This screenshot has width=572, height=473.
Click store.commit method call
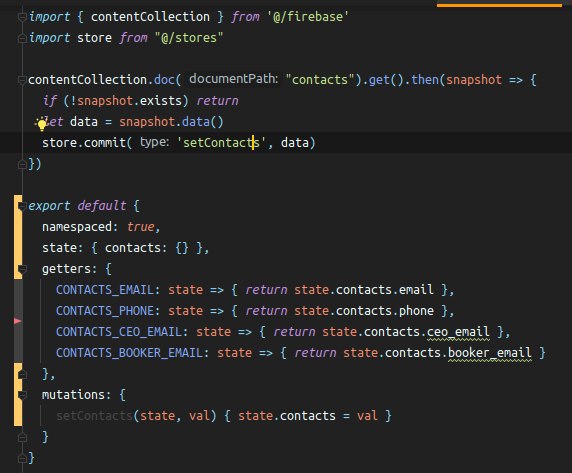point(84,143)
